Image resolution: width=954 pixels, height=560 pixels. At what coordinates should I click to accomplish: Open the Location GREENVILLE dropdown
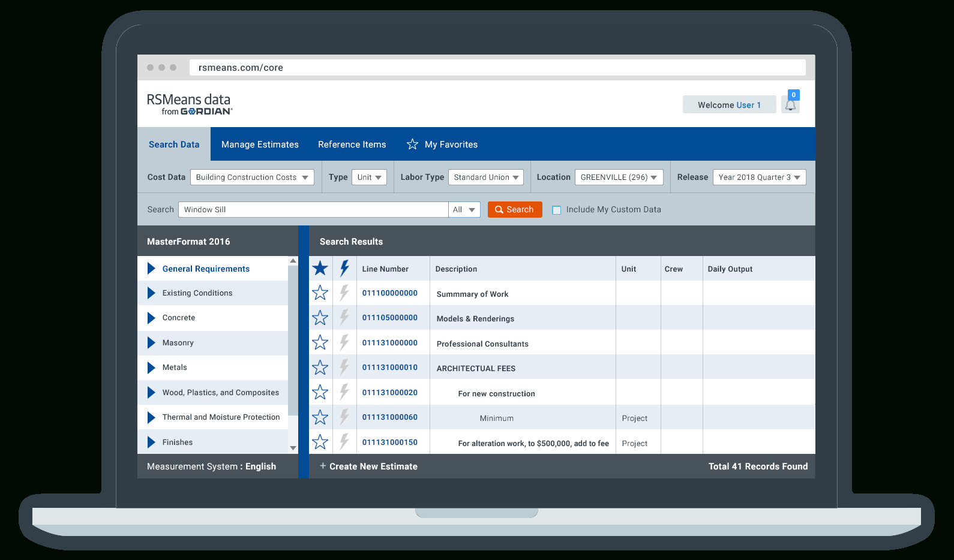click(619, 177)
